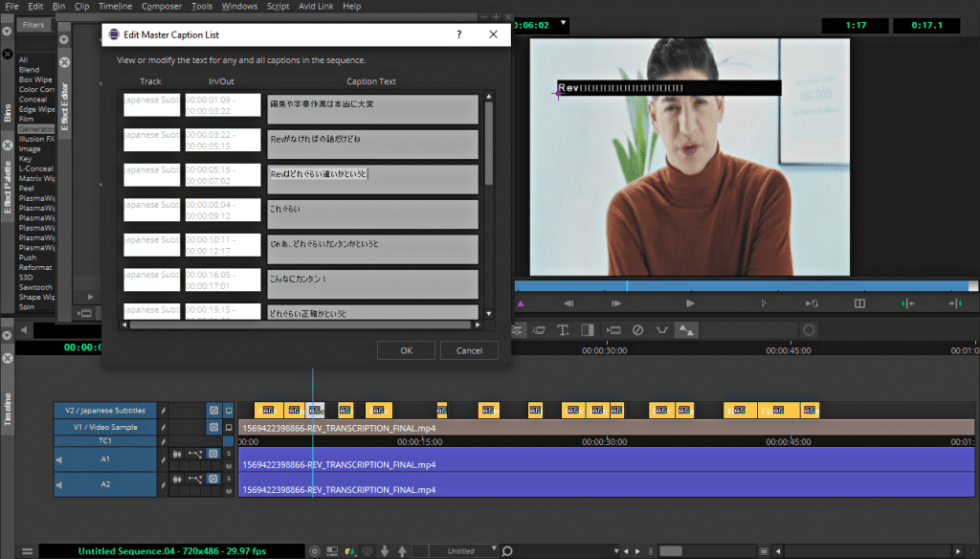Click the Mark Out icon below the monitor

pos(954,303)
